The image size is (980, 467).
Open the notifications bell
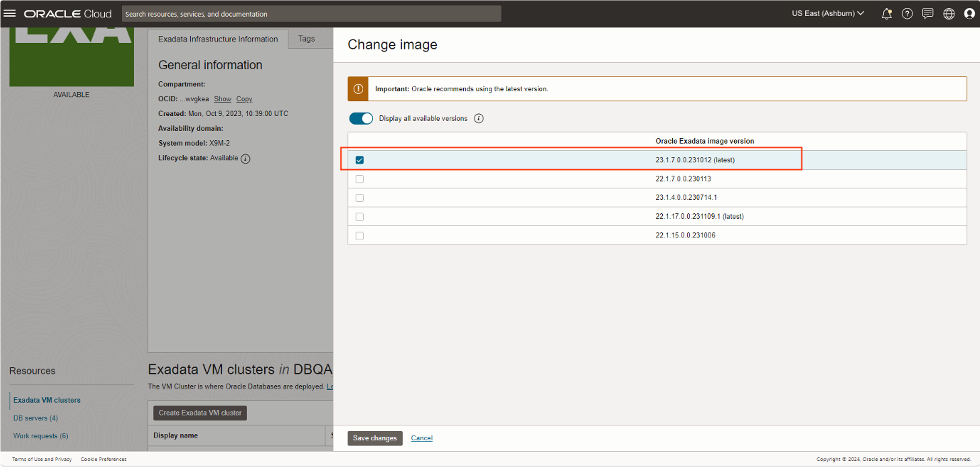[886, 14]
